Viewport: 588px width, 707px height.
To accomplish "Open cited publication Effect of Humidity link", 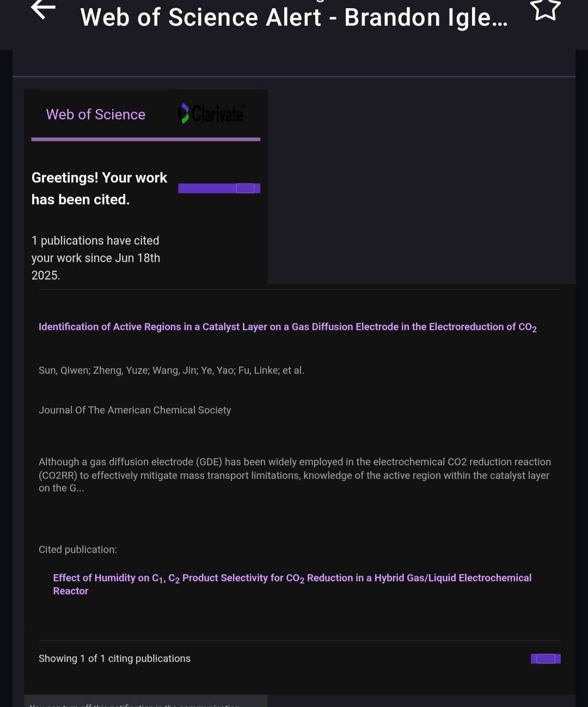I will (292, 584).
